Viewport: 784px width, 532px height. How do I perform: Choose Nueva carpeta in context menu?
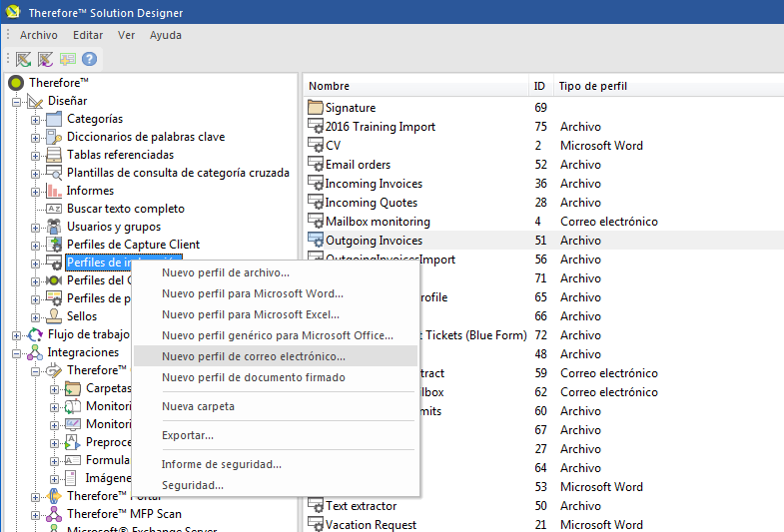pos(276,406)
